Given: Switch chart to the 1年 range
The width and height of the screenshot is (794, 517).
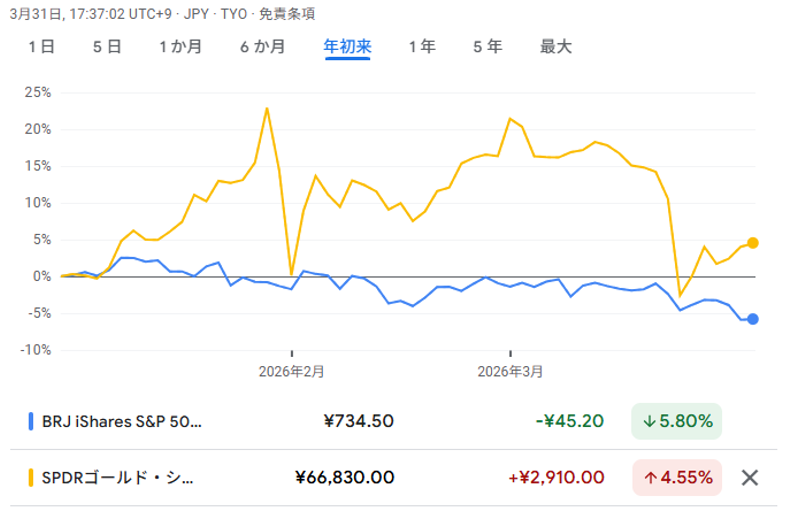Looking at the screenshot, I should (422, 47).
